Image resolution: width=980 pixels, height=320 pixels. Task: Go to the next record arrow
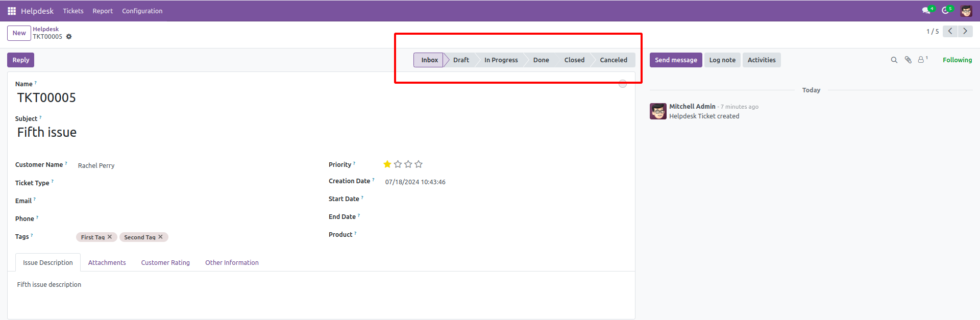point(965,31)
